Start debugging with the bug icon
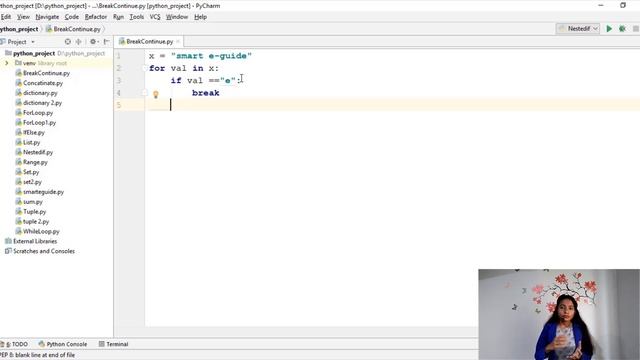 tap(622, 29)
